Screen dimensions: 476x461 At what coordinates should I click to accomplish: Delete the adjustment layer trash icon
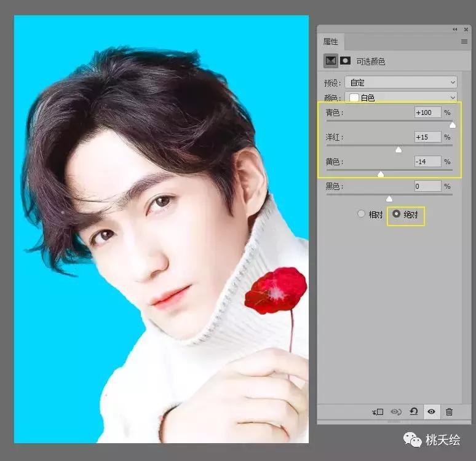[449, 412]
